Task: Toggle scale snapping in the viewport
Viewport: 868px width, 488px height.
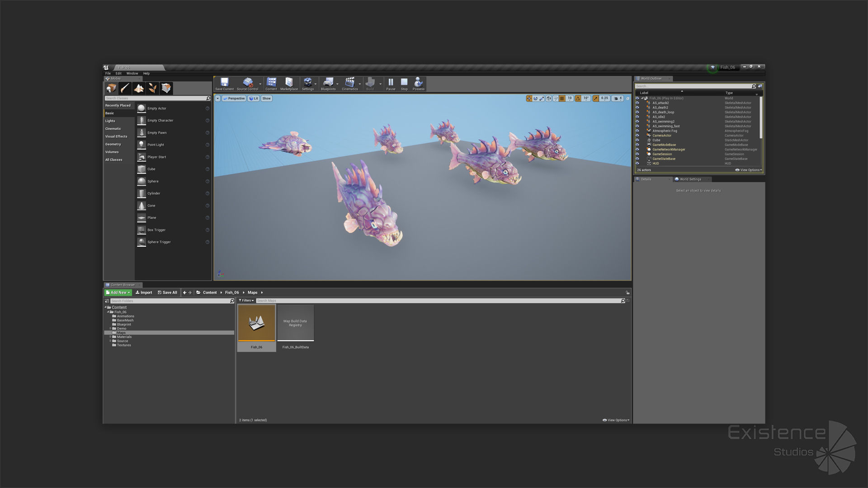Action: pyautogui.click(x=596, y=99)
